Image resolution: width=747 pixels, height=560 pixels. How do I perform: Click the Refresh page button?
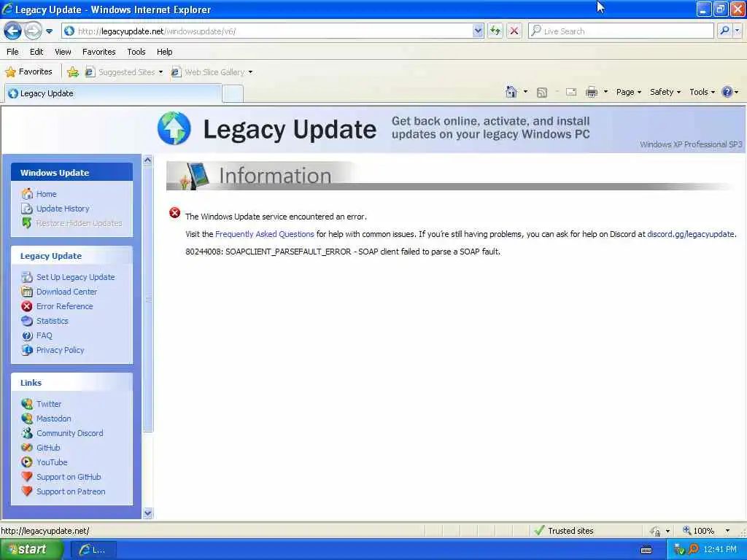pyautogui.click(x=495, y=31)
